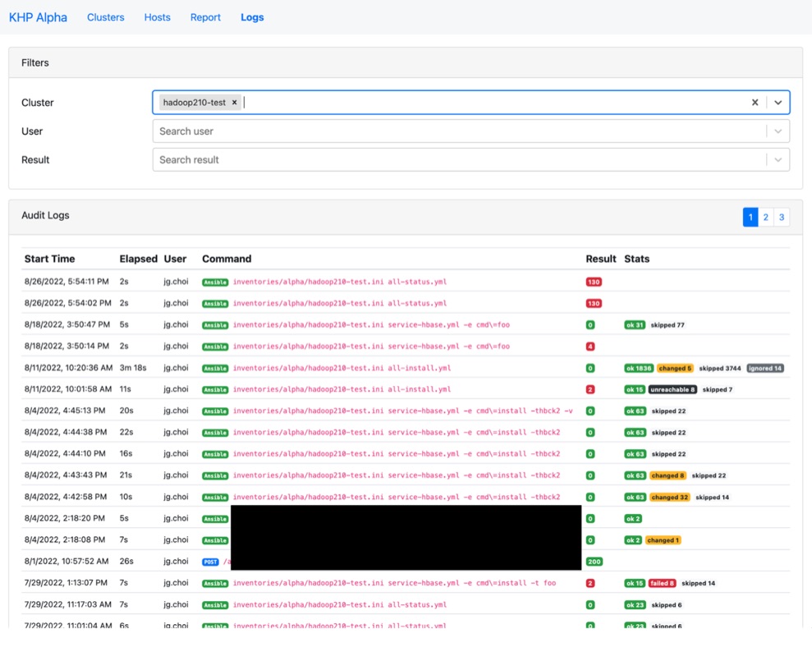This screenshot has height=652, width=812.
Task: Click the red 130 result badge in first row
Action: [594, 282]
